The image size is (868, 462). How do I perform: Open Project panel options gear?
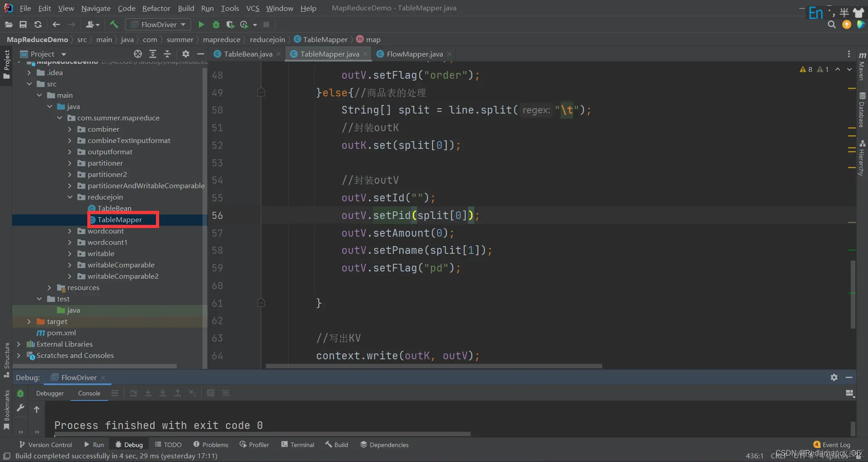[x=185, y=54]
